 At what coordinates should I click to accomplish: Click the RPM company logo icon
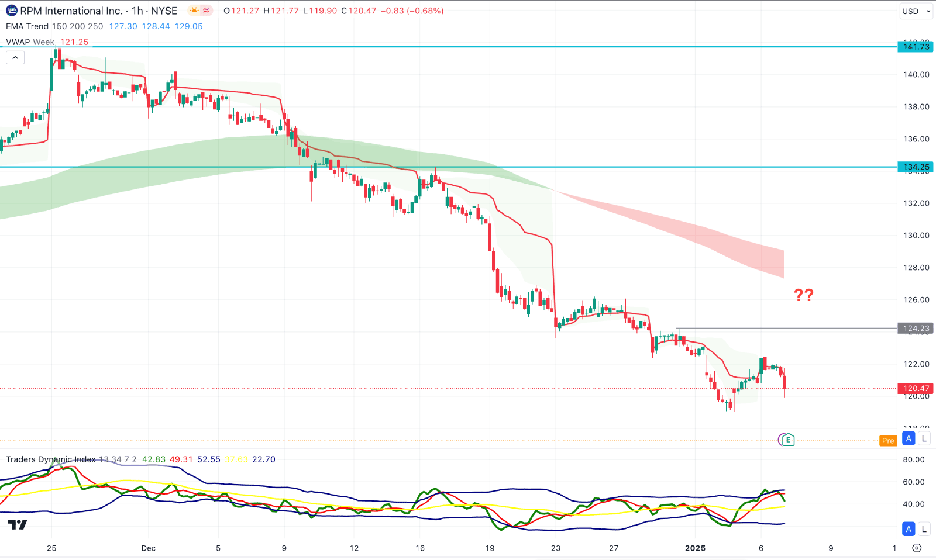(11, 11)
